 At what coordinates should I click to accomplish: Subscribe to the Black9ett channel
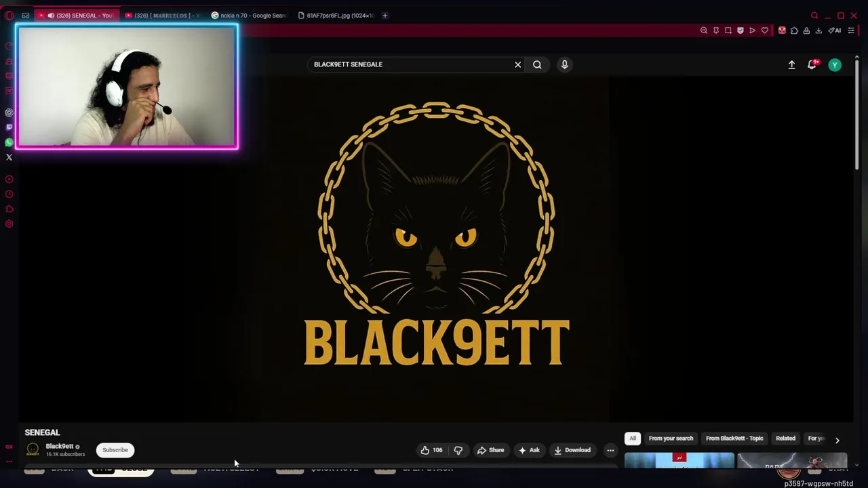coord(115,450)
